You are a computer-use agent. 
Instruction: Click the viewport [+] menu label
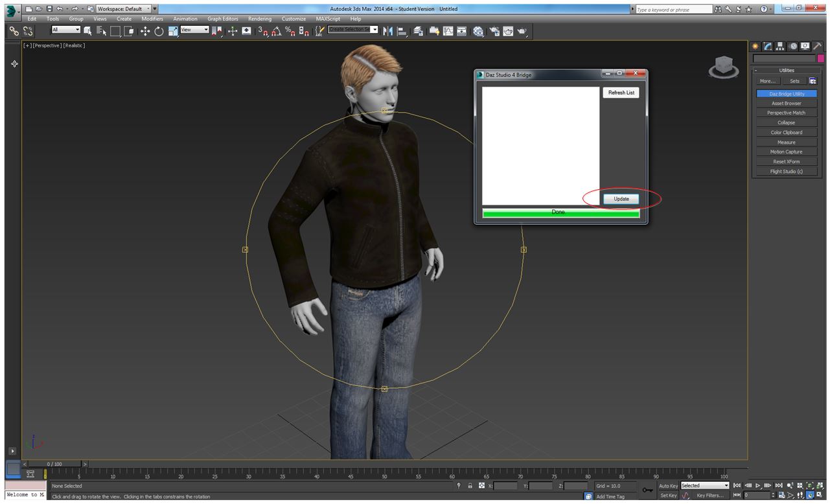(x=27, y=45)
